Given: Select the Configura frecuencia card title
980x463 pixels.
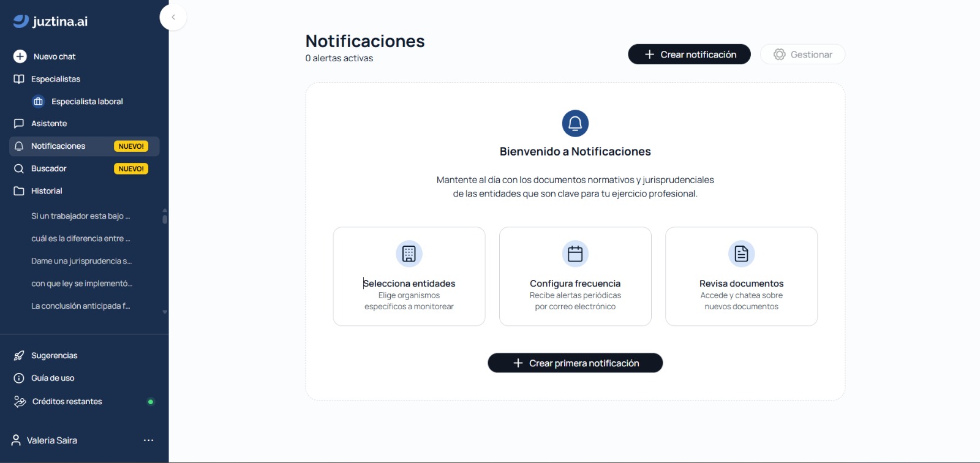Looking at the screenshot, I should 575,284.
